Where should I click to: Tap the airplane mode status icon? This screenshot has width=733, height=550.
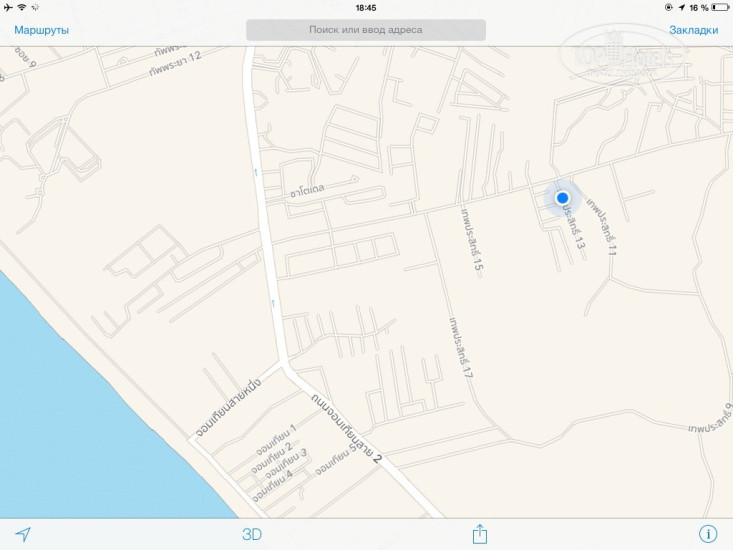8,7
